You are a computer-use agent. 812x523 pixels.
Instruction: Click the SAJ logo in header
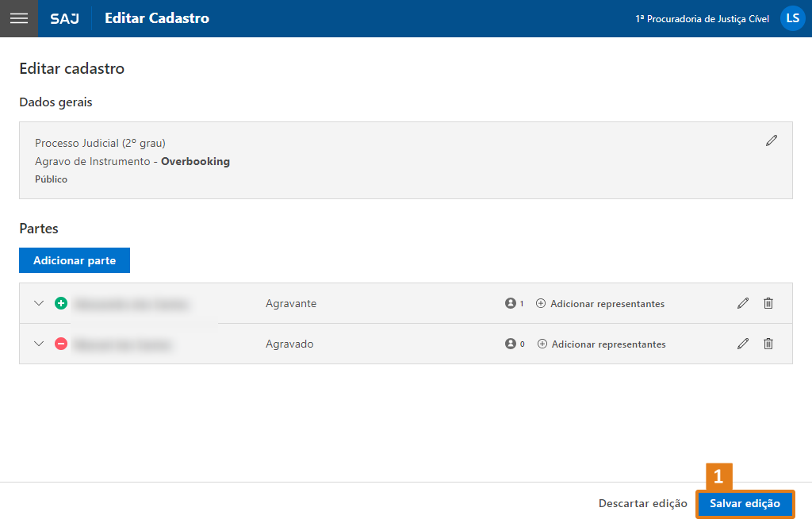point(64,18)
